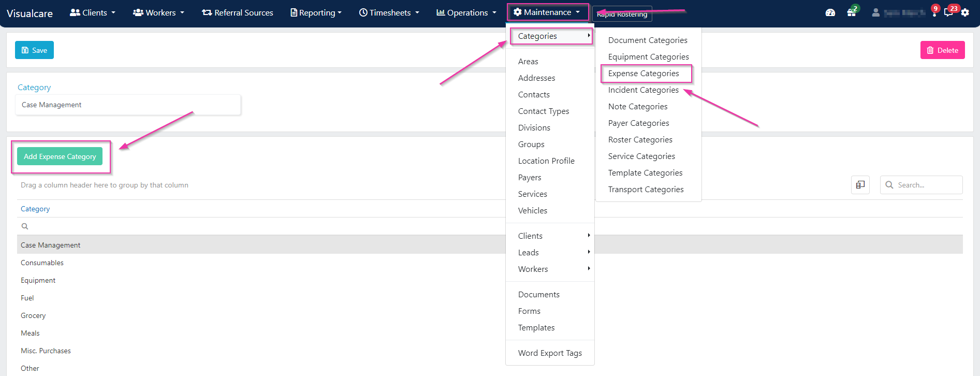The height and width of the screenshot is (376, 980).
Task: Expand the Categories submenu item
Action: click(x=550, y=36)
